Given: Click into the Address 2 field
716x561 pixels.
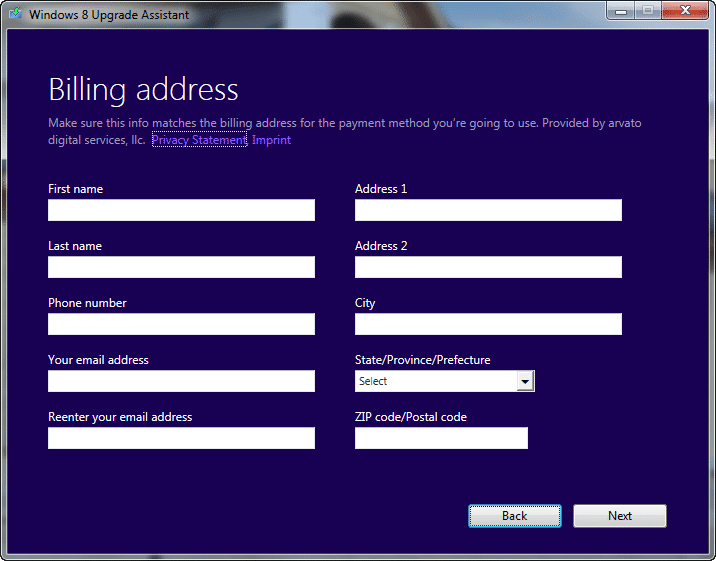Looking at the screenshot, I should pos(488,267).
